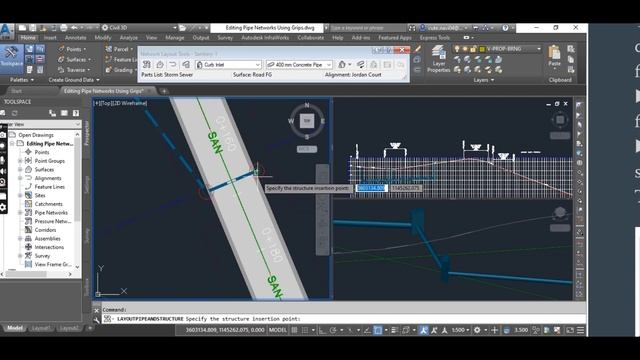Click the Print icon in the quick access toolbar
Image resolution: width=640 pixels, height=360 pixels.
pos(63,28)
